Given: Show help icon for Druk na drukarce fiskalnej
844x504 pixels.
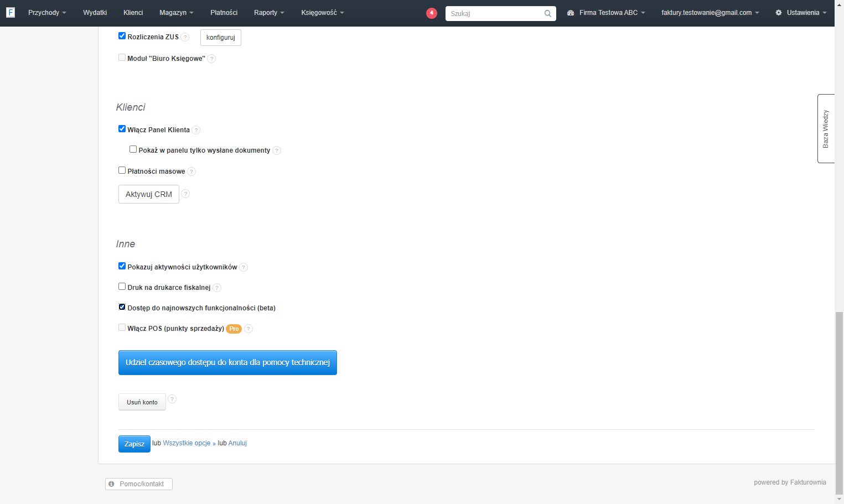Looking at the screenshot, I should [x=217, y=288].
